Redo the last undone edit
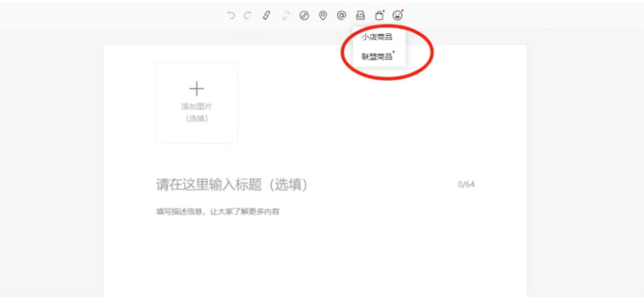The width and height of the screenshot is (644, 301). tap(247, 15)
